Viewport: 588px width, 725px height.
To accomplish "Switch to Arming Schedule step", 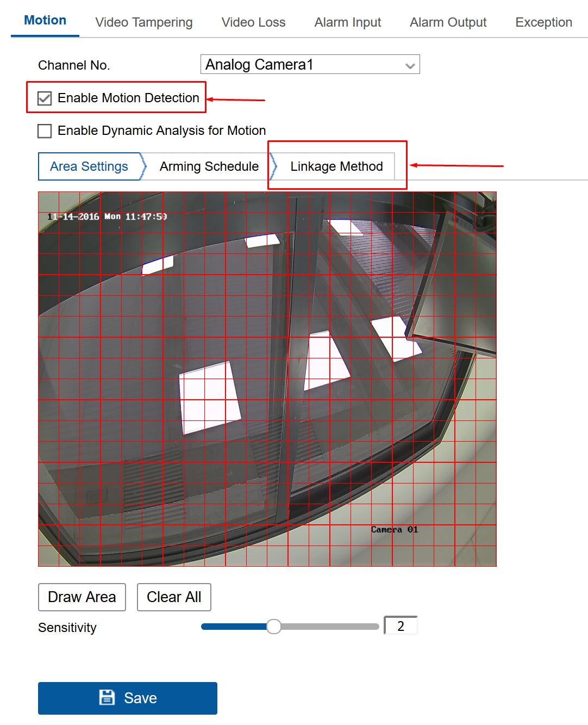I will [209, 166].
